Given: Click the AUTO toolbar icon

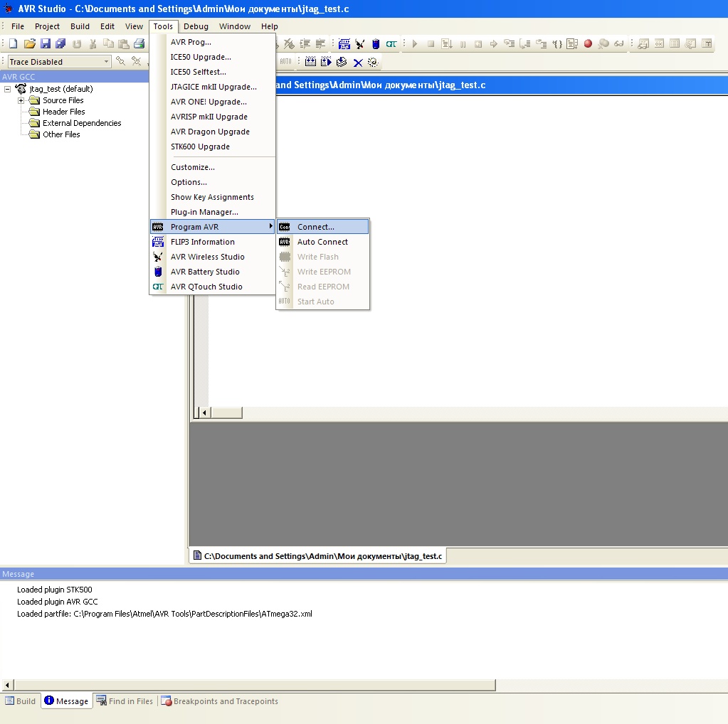Looking at the screenshot, I should (285, 61).
